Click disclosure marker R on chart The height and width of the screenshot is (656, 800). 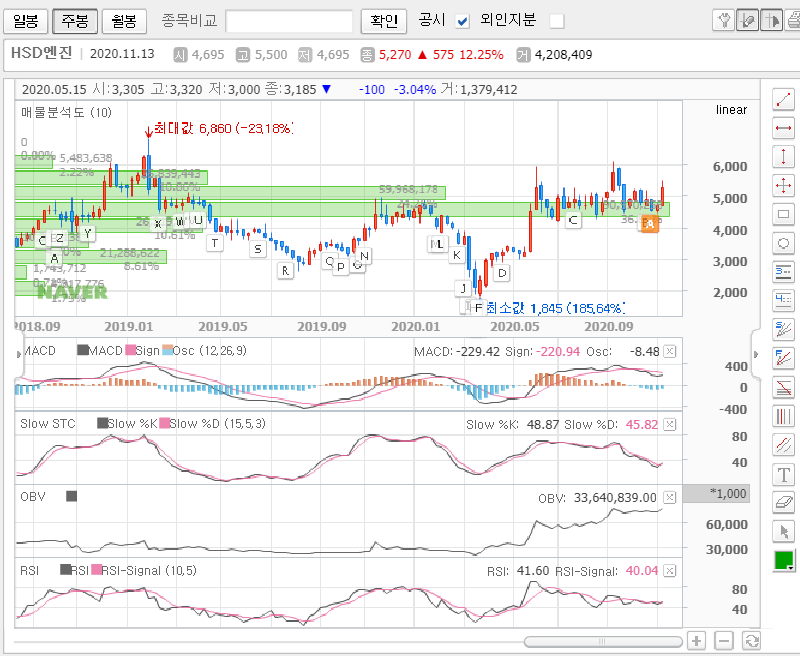click(285, 271)
